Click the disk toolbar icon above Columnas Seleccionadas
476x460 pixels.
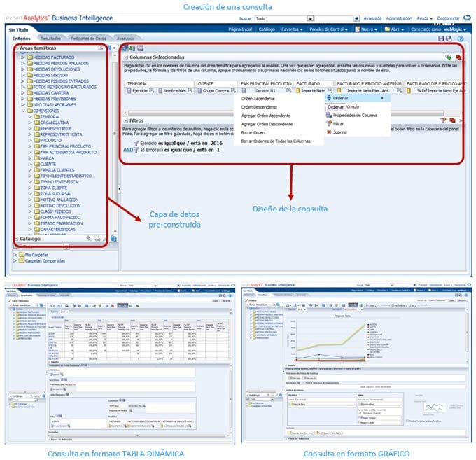(x=140, y=48)
